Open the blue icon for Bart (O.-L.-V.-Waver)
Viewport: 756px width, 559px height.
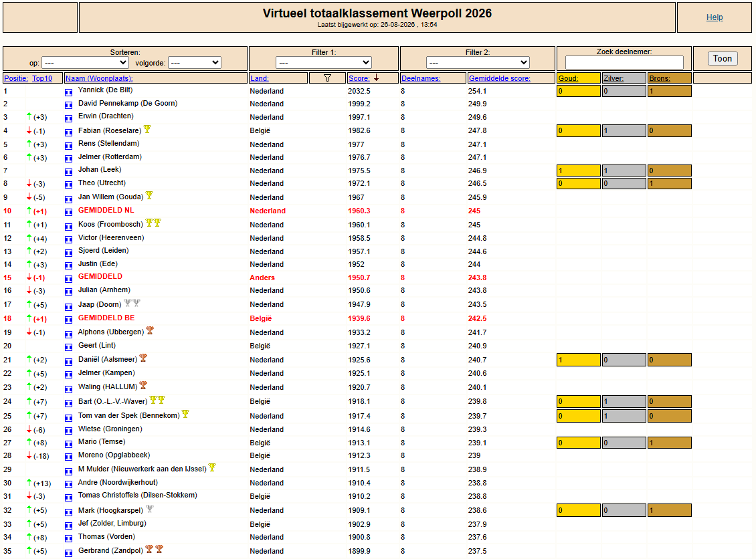point(68,403)
